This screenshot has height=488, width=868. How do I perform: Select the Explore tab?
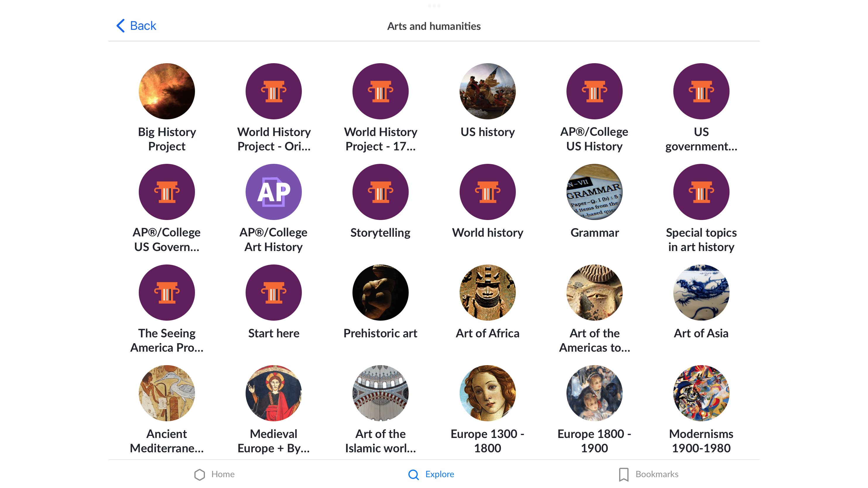[x=431, y=474]
